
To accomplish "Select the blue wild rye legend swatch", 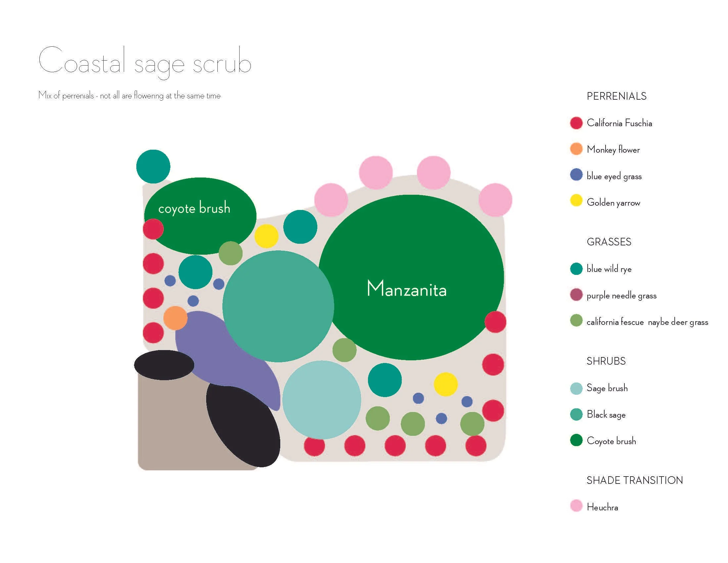I will [x=576, y=269].
